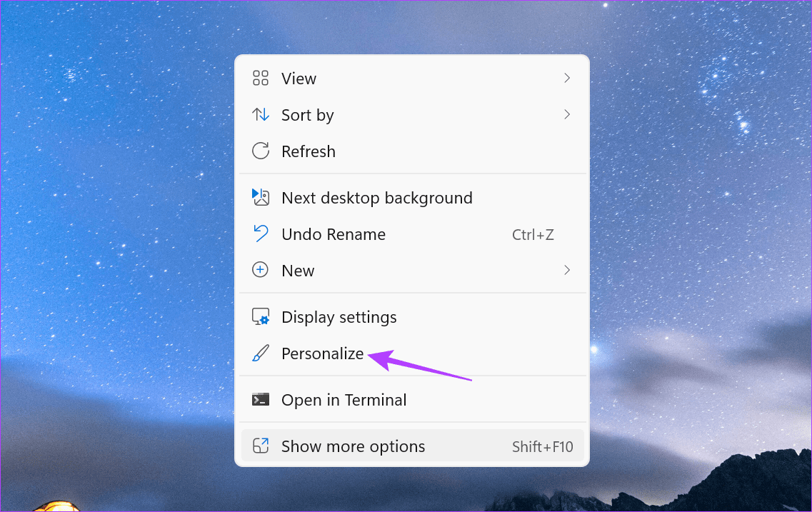
Task: Click the Undo Rename curved arrow icon
Action: coord(261,234)
